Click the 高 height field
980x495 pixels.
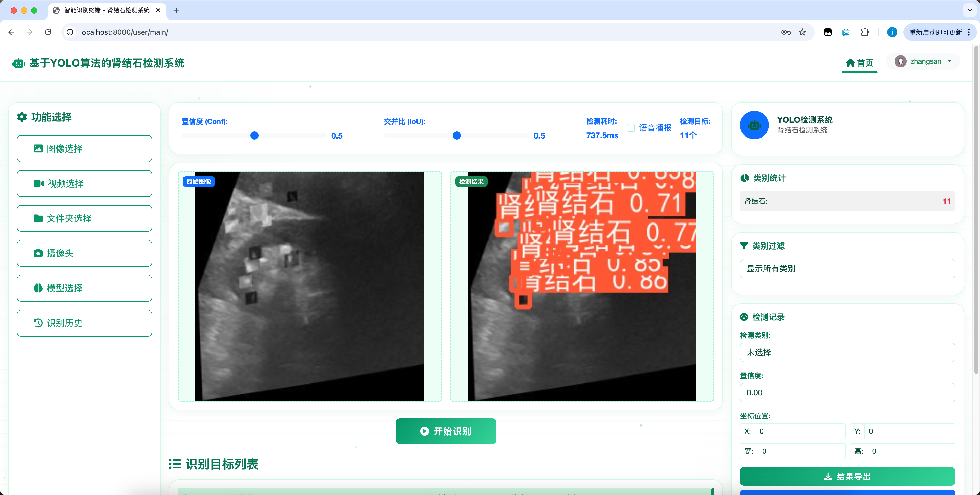[911, 451]
